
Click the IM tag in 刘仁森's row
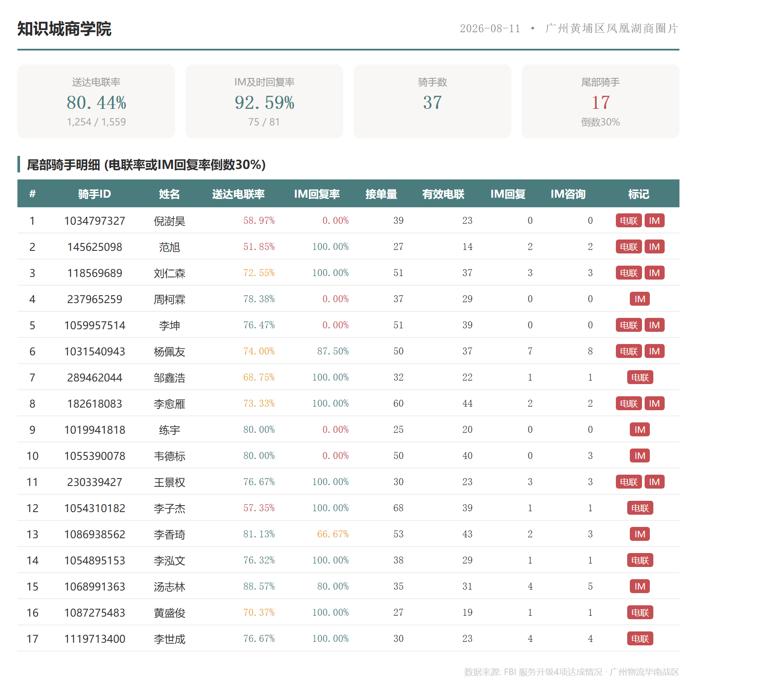[654, 273]
